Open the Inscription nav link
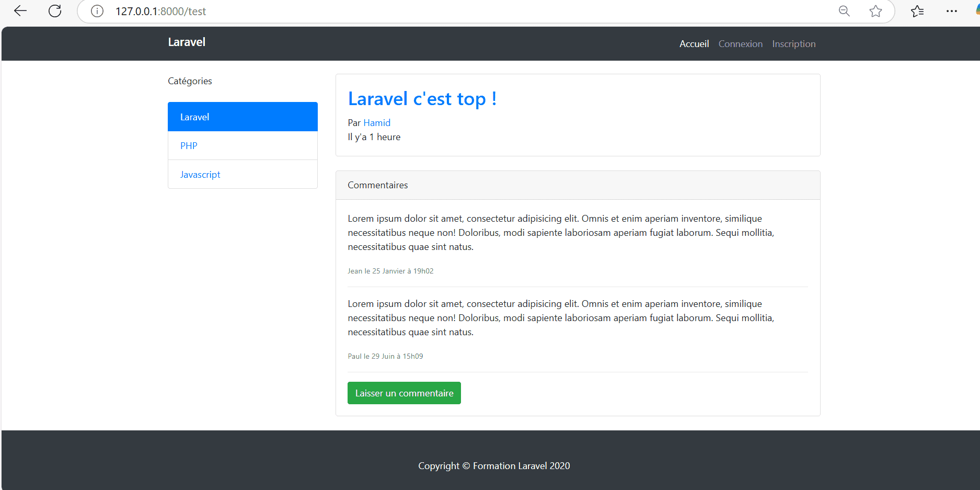This screenshot has width=980, height=490. point(793,44)
